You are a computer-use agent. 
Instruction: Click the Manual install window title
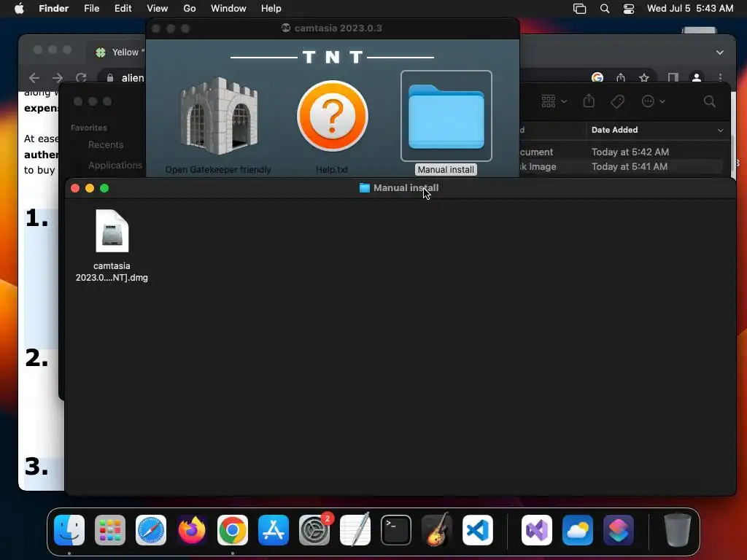(x=406, y=188)
